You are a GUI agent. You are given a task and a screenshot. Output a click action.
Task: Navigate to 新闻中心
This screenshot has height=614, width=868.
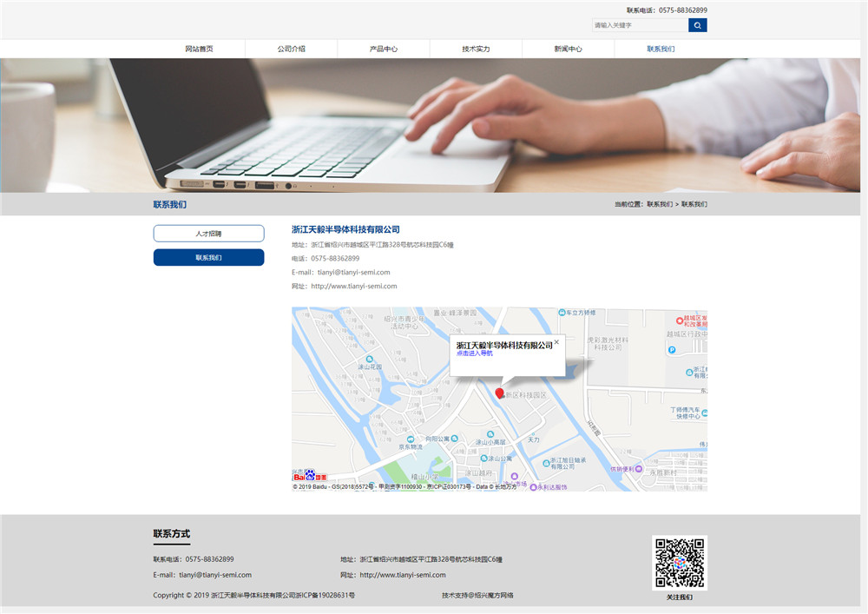click(x=567, y=49)
